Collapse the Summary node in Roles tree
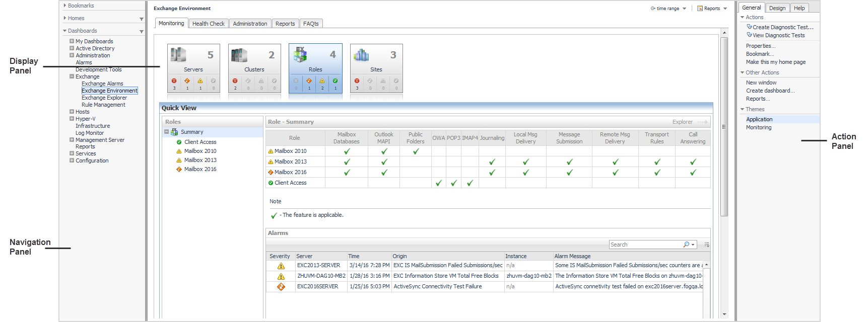Screen dimensions: 868x322 (x=166, y=132)
